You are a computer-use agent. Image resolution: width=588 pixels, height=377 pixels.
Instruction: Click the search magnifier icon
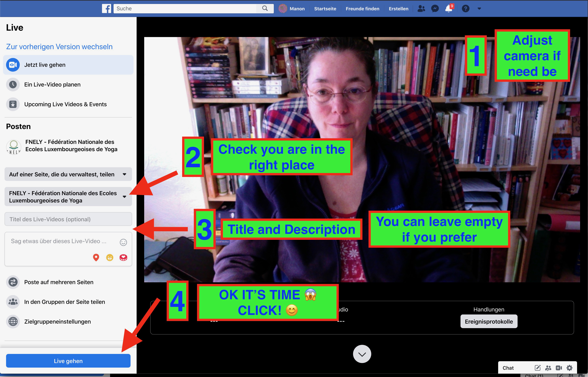(x=265, y=8)
